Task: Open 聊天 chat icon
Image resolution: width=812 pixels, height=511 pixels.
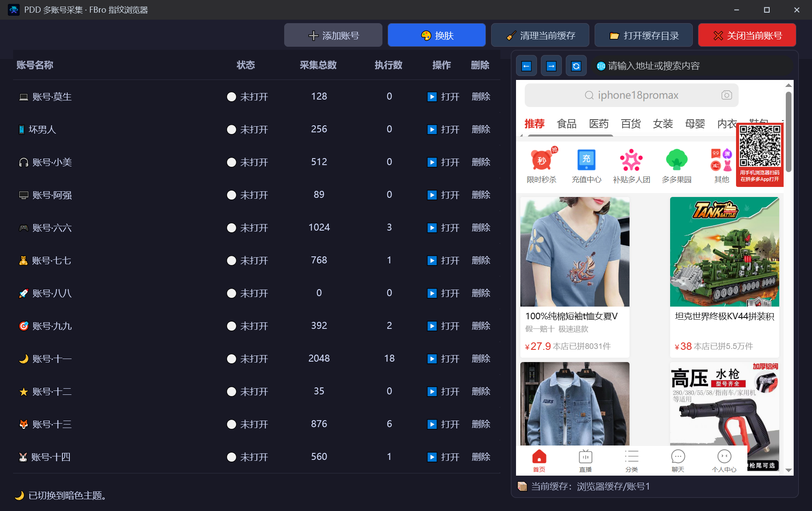Action: tap(678, 457)
